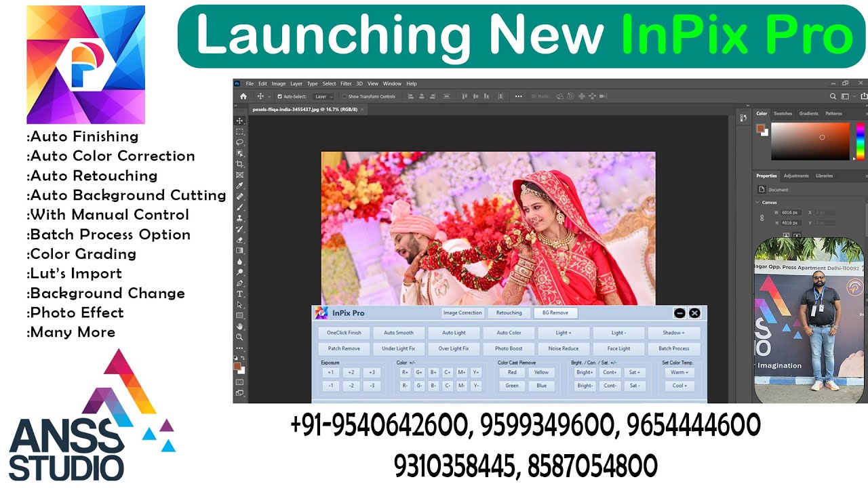The image size is (868, 488).
Task: Select the Gradient tool
Action: pos(240,251)
